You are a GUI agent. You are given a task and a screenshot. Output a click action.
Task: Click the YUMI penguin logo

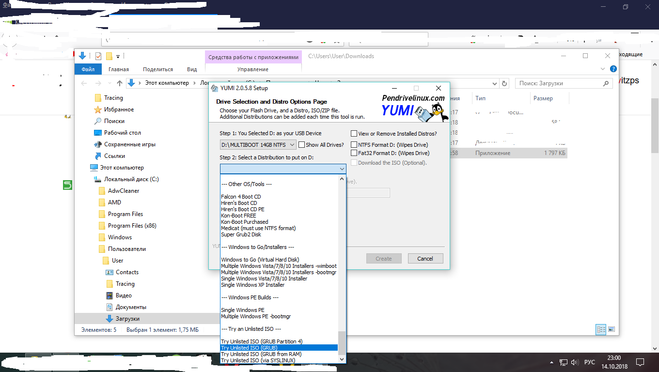[433, 112]
